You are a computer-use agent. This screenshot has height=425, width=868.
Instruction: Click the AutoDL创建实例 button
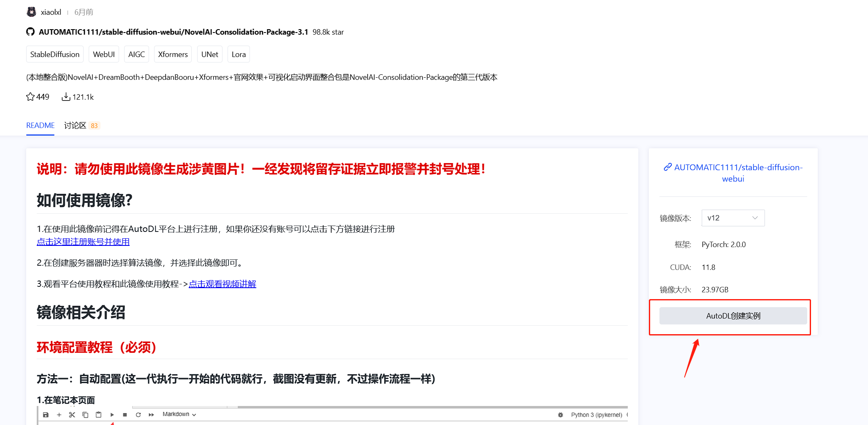click(732, 316)
